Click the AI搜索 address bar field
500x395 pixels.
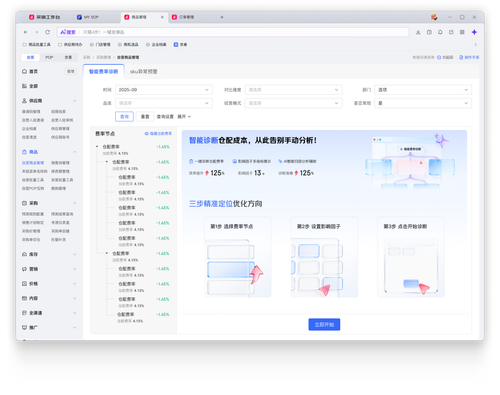coord(233,32)
